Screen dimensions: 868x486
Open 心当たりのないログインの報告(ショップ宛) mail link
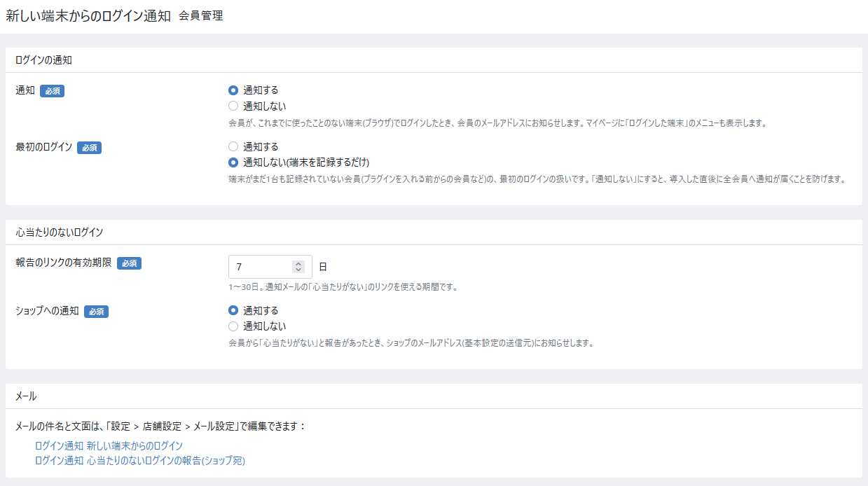140,461
